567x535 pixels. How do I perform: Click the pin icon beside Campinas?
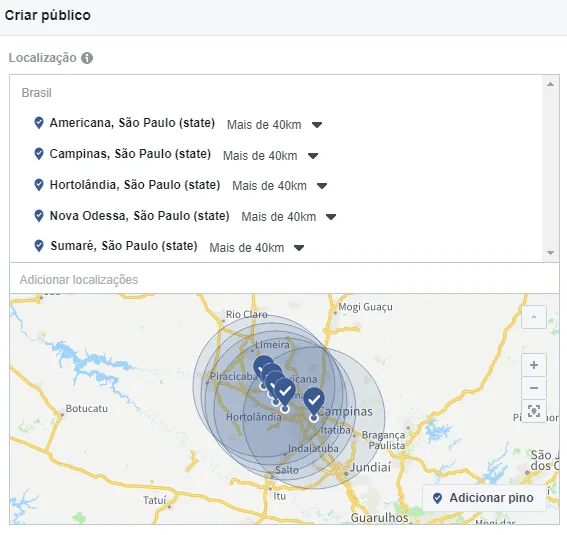click(39, 154)
